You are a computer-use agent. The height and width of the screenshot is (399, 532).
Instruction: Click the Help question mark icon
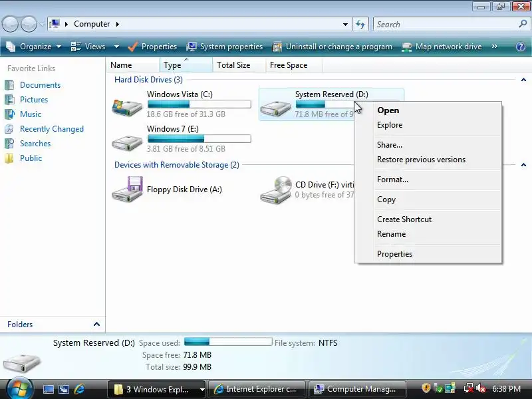point(521,47)
